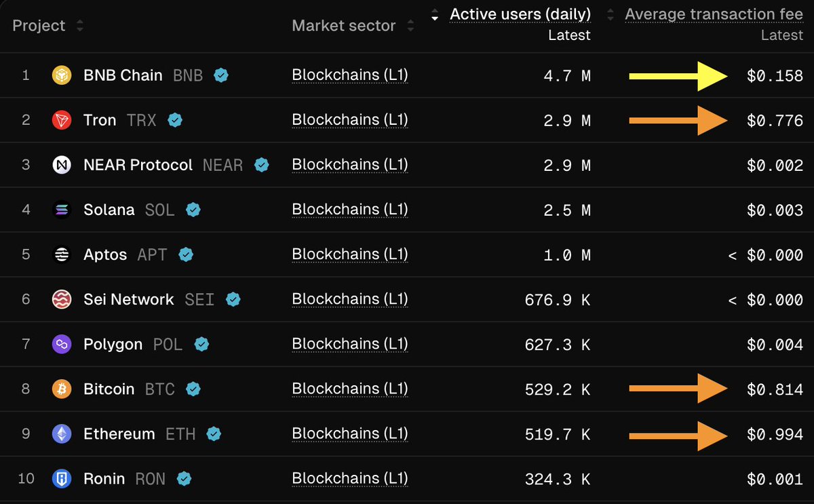Click Blockchains (L1) in Sei Network row
The width and height of the screenshot is (814, 504).
tap(350, 299)
